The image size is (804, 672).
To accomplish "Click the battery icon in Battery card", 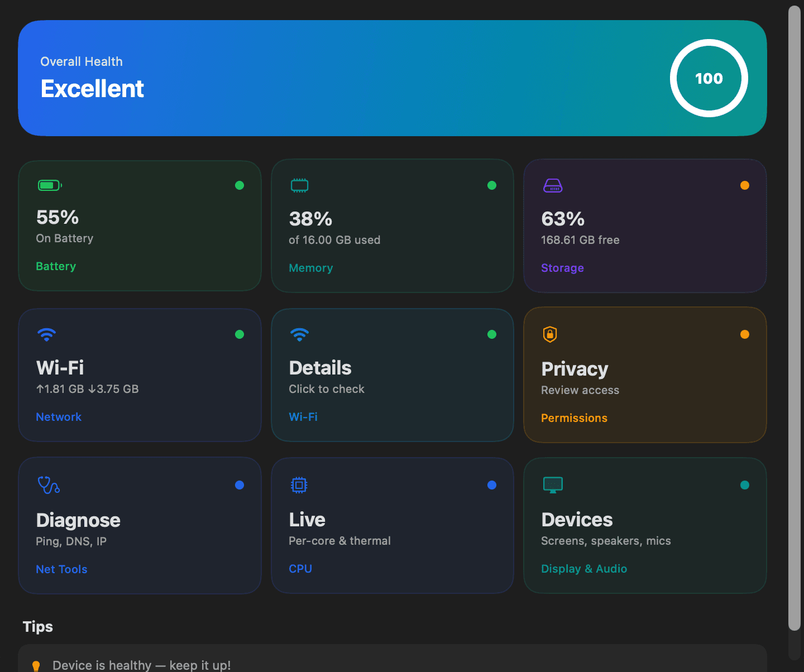I will pyautogui.click(x=50, y=185).
